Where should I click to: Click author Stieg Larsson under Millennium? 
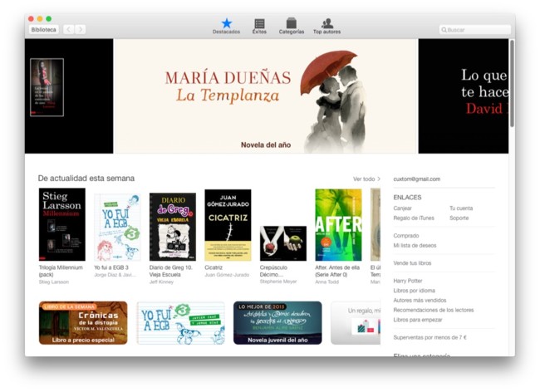pyautogui.click(x=54, y=282)
